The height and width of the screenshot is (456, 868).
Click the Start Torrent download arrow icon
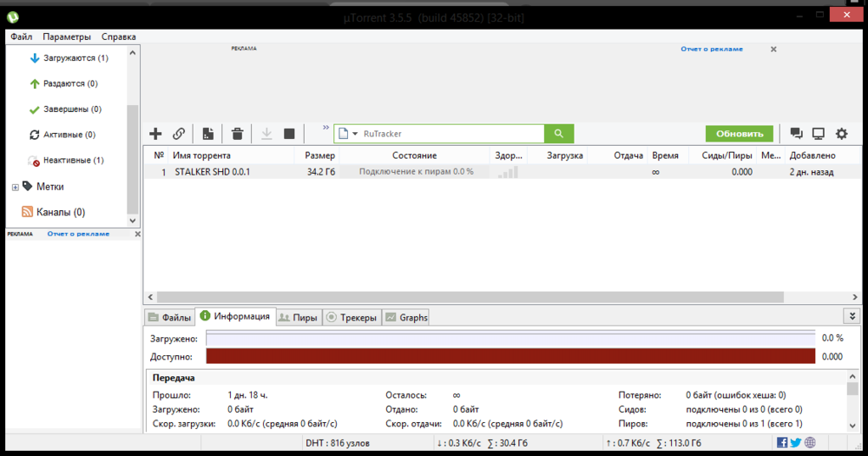(x=266, y=134)
